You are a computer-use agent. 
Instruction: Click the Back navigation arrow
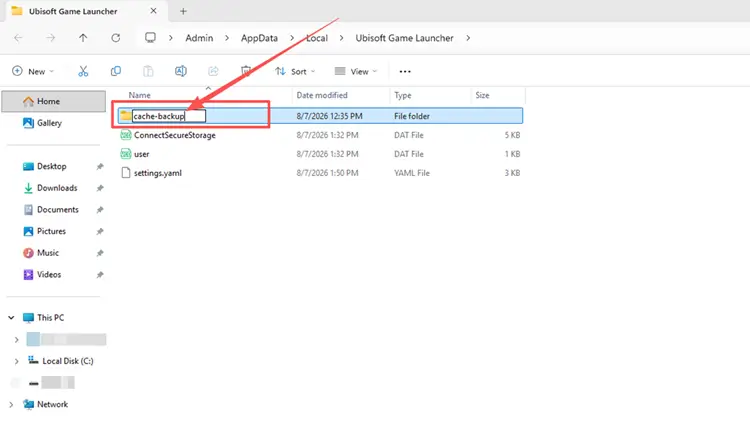point(18,38)
